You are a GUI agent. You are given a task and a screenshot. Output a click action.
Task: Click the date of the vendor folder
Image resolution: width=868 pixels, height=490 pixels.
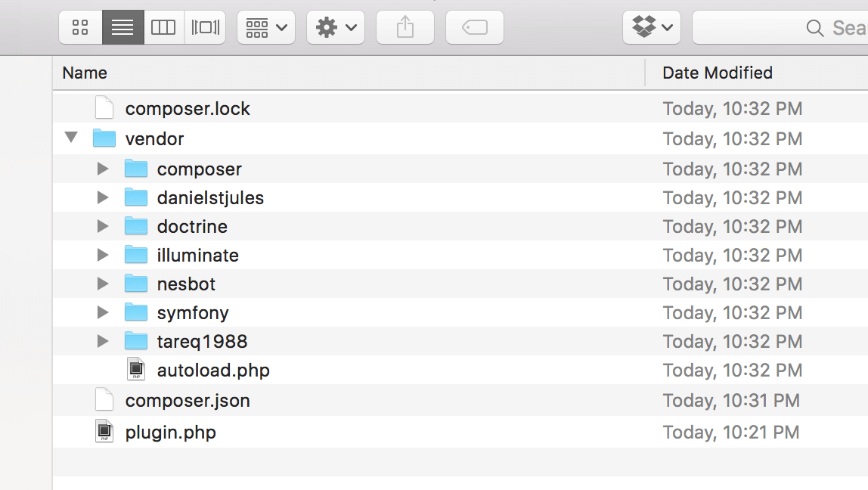pos(733,138)
